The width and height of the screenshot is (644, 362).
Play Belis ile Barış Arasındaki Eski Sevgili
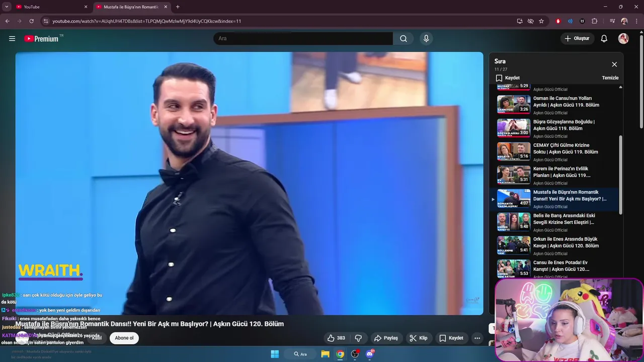tap(555, 223)
